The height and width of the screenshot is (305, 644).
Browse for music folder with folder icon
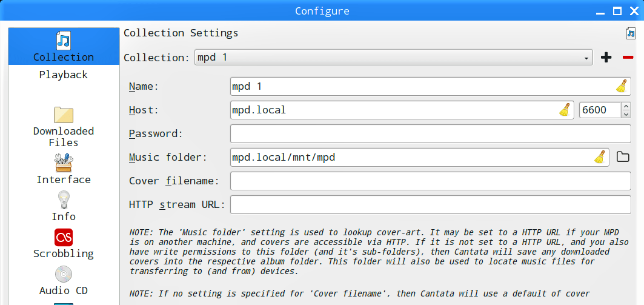pos(623,157)
